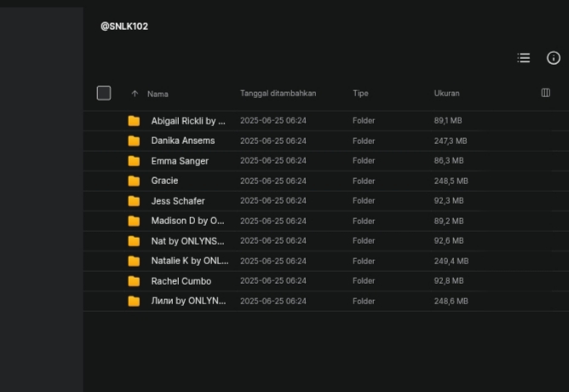Tick the select-all checkbox in the header
This screenshot has height=392, width=569.
coord(104,93)
